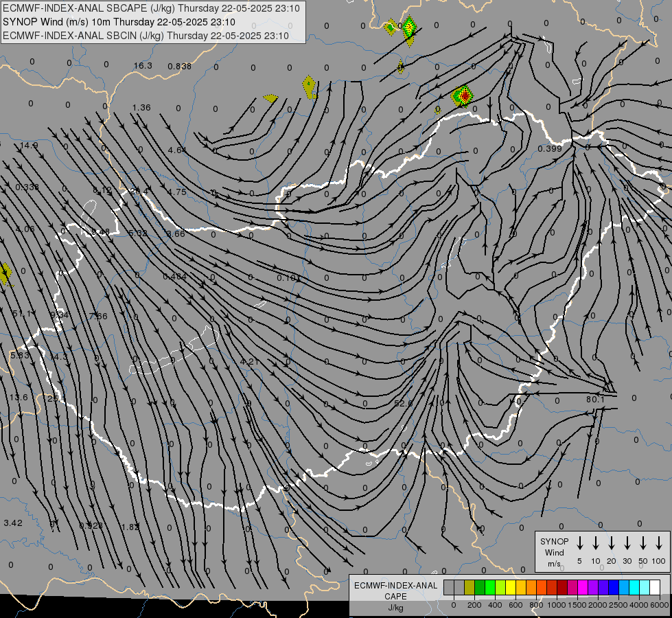Click the 20.4 value on the map

pos(139,191)
